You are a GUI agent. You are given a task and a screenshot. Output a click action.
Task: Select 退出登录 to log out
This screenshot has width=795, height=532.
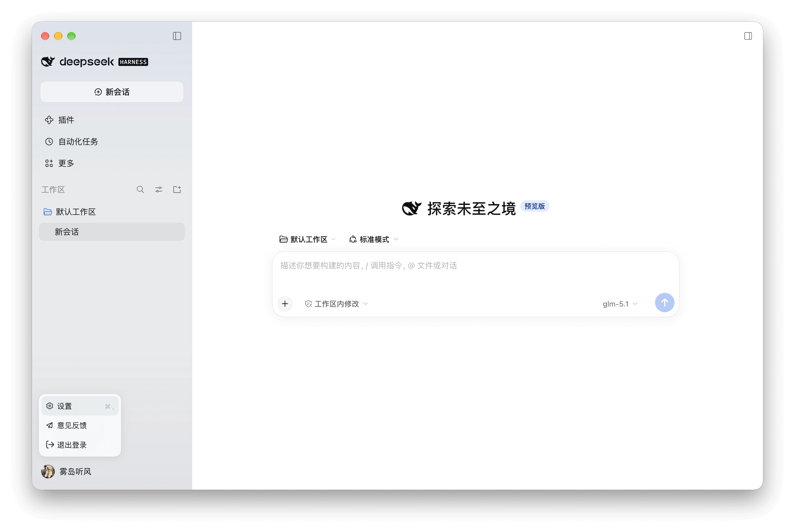coord(80,445)
